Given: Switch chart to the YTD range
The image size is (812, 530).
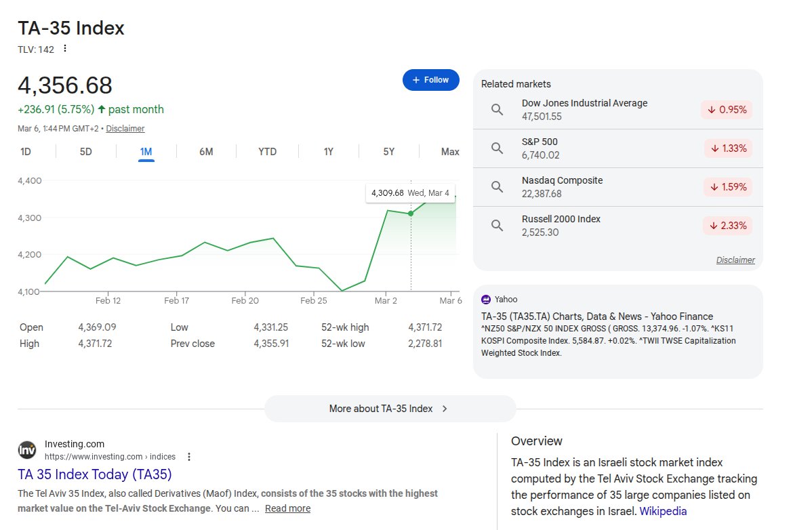Looking at the screenshot, I should pos(267,152).
